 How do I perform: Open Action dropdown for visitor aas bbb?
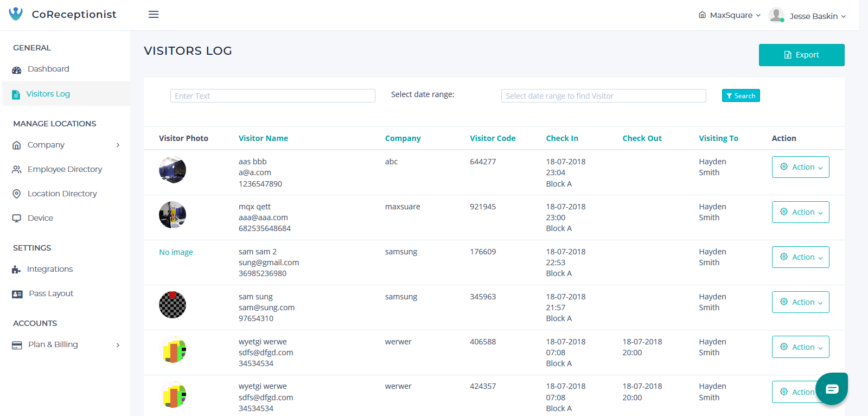(x=800, y=167)
